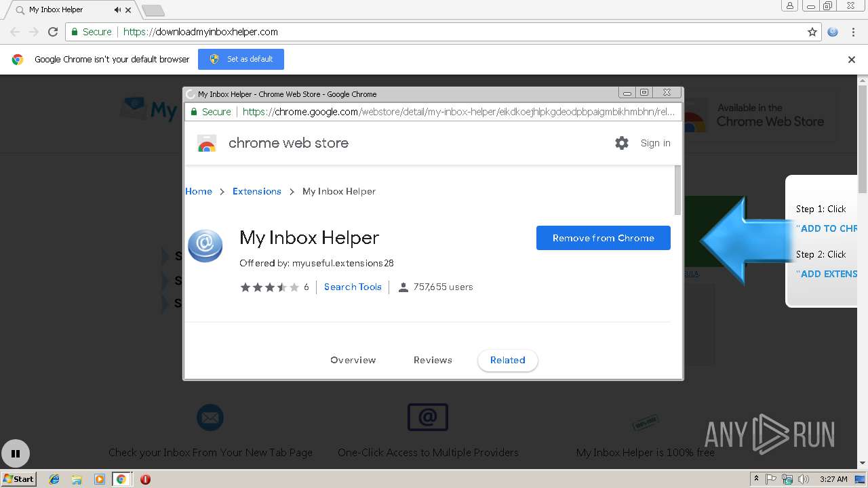Open the Windows Start menu
868x488 pixels.
(x=18, y=479)
